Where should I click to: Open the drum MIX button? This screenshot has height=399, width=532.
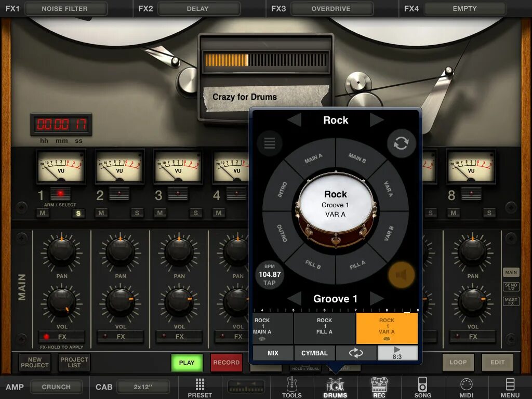pyautogui.click(x=273, y=353)
